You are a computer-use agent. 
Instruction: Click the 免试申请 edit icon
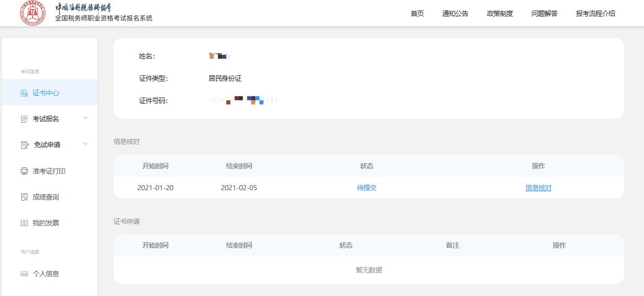click(24, 145)
